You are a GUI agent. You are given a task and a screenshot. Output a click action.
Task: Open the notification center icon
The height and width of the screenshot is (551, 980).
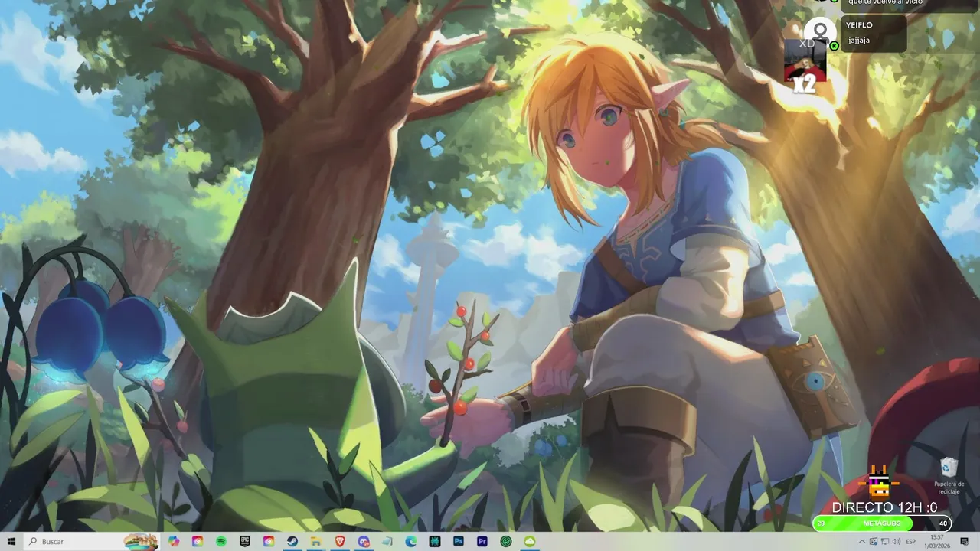965,541
